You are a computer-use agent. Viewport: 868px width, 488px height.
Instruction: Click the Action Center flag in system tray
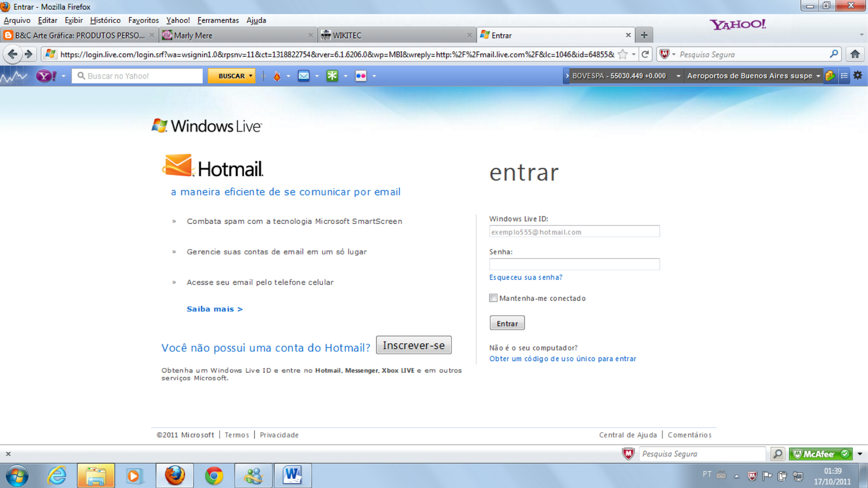[x=767, y=476]
